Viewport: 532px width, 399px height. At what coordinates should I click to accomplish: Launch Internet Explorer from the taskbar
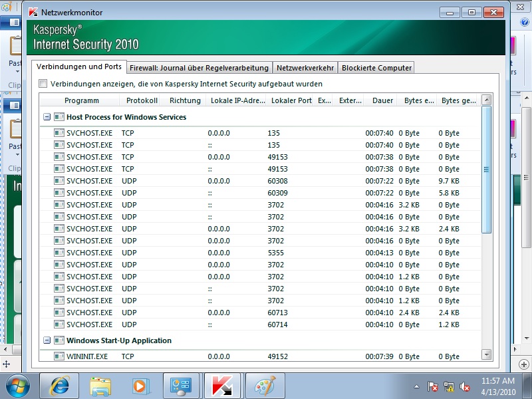point(60,386)
